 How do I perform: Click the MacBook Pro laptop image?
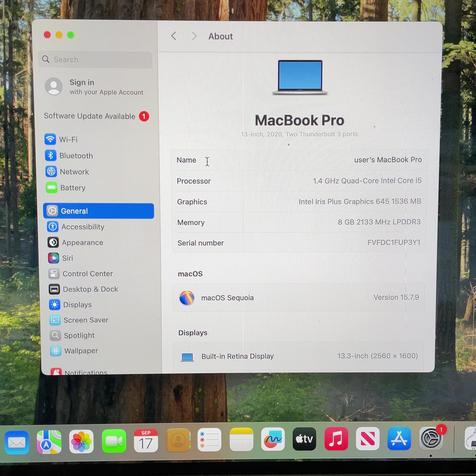coord(300,77)
